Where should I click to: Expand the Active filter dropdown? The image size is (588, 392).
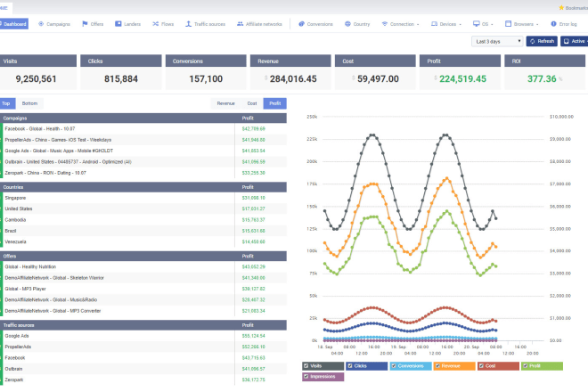(x=576, y=41)
